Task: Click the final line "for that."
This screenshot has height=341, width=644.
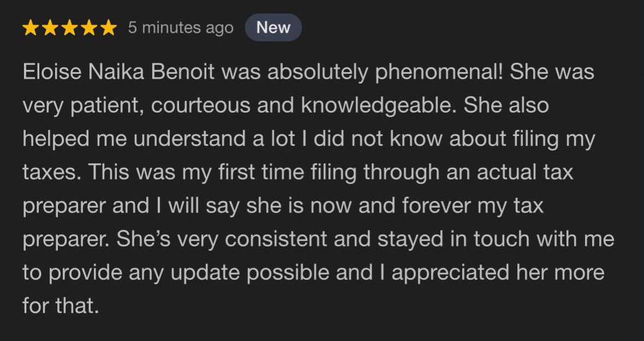Action: tap(61, 306)
